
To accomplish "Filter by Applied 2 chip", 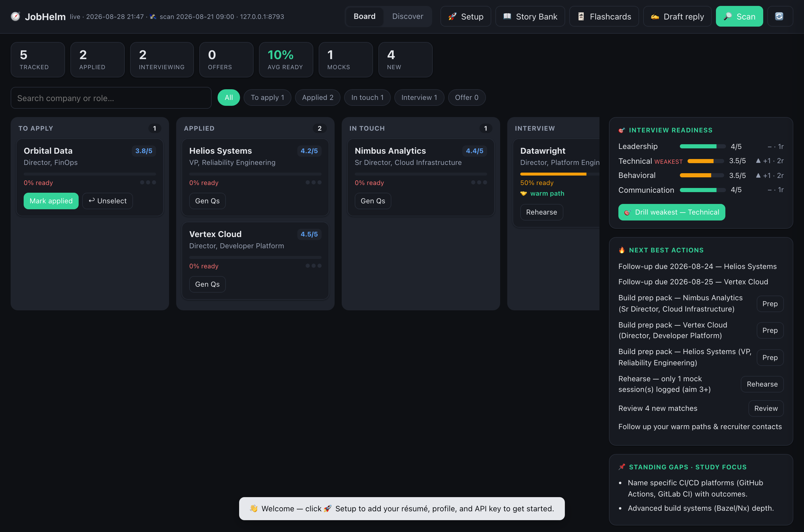I will click(x=317, y=98).
